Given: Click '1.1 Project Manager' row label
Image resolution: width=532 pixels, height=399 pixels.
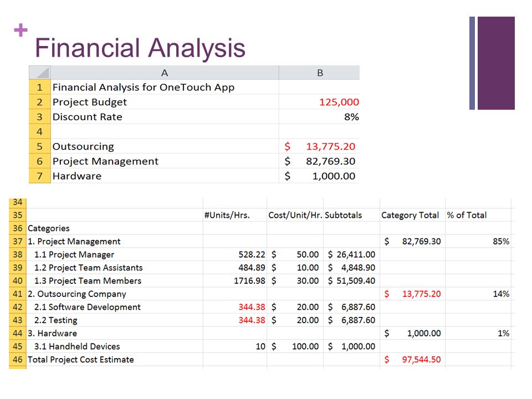Looking at the screenshot, I should (x=74, y=254).
